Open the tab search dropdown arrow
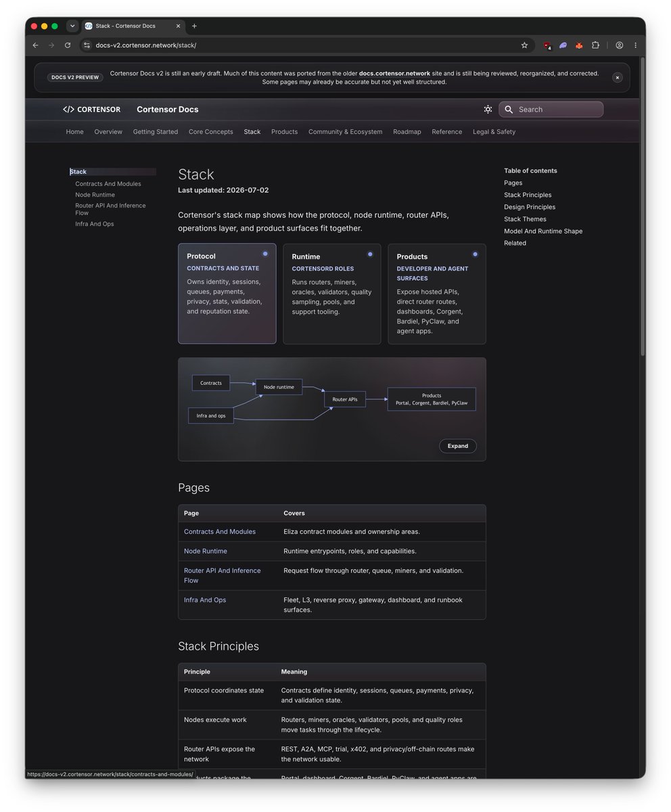This screenshot has height=812, width=671. (72, 26)
